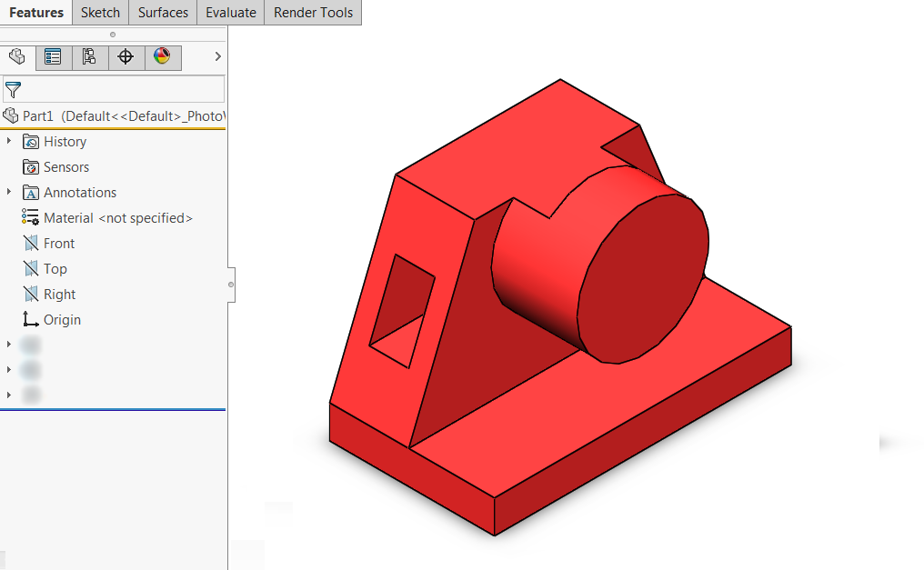
Task: Select the Front plane in the tree
Action: (59, 244)
